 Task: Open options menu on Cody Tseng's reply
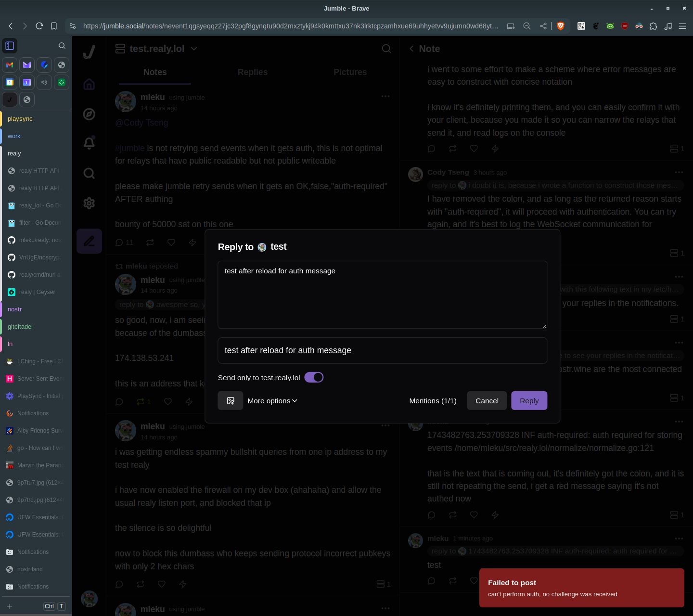pyautogui.click(x=679, y=172)
